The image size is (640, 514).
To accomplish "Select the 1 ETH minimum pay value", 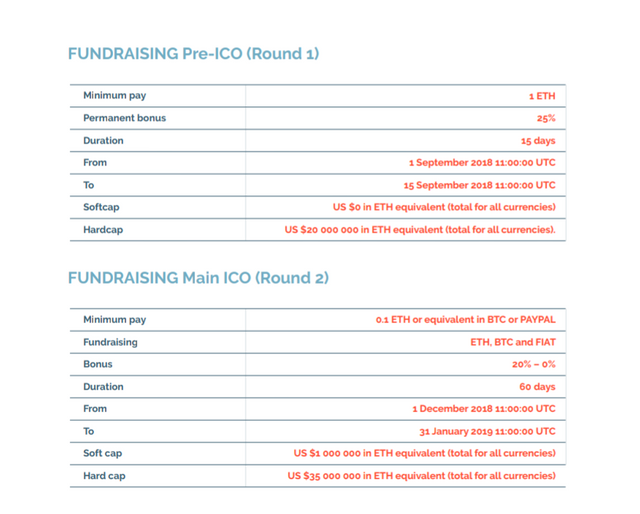I will pos(541,96).
